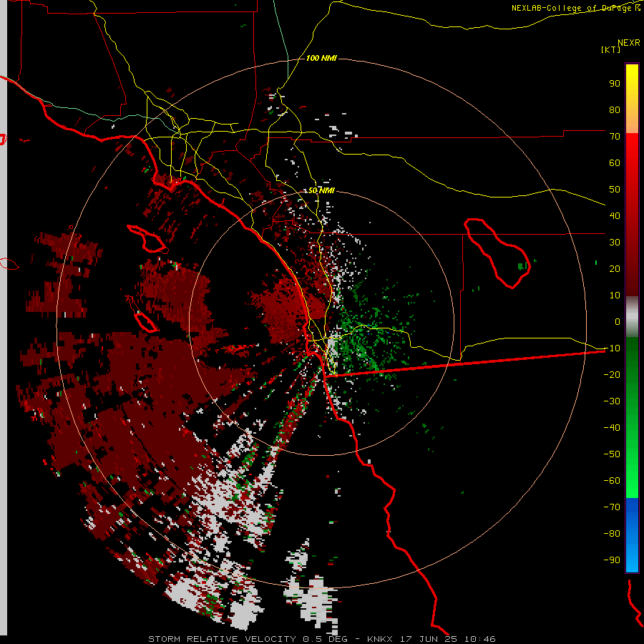Click the 70 value on the color scale

point(615,137)
